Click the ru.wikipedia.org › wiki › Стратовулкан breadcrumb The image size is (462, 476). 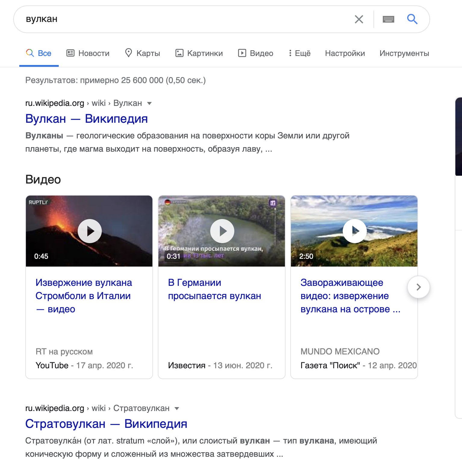(x=97, y=408)
